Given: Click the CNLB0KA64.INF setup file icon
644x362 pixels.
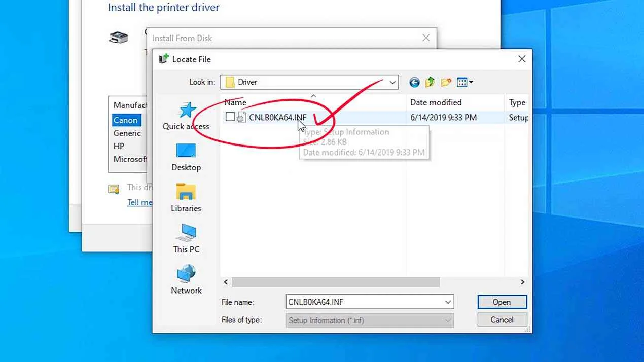Looking at the screenshot, I should click(241, 118).
